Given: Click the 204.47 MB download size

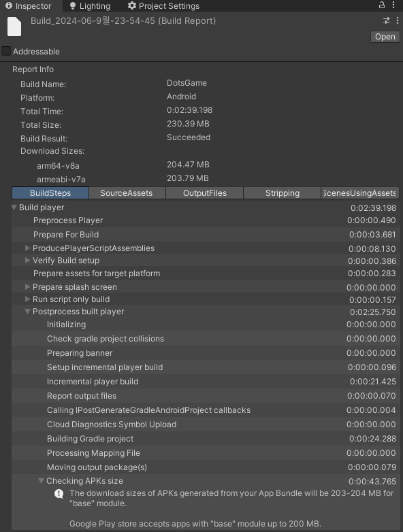Looking at the screenshot, I should tap(188, 165).
